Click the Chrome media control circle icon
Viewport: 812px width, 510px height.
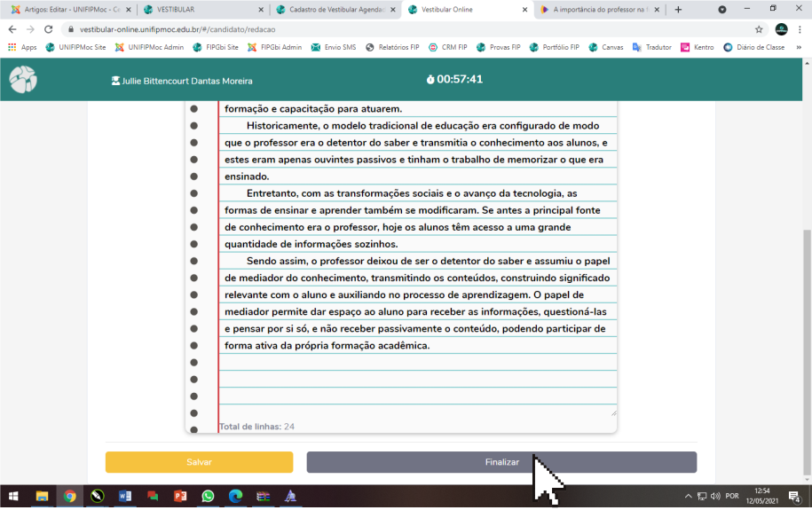pos(721,10)
